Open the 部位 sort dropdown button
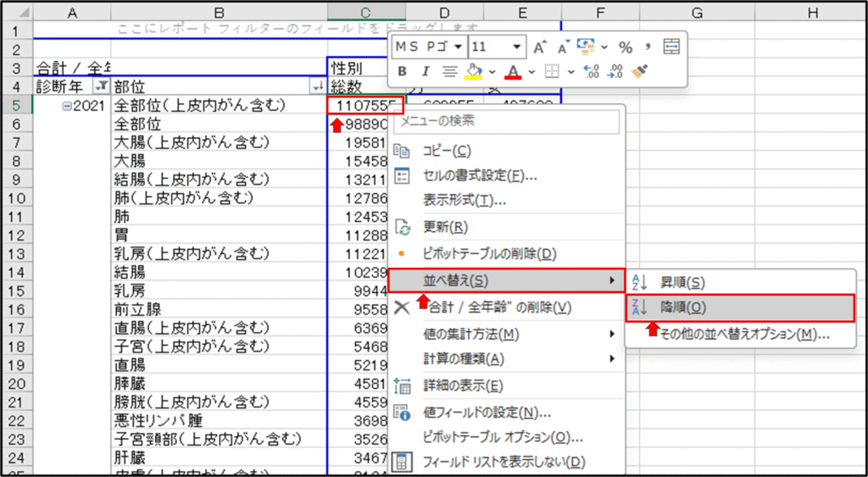The image size is (868, 477). [x=318, y=86]
